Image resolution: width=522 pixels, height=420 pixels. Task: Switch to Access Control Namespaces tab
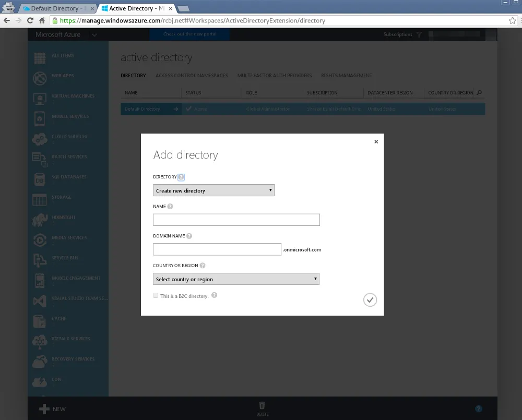point(192,76)
